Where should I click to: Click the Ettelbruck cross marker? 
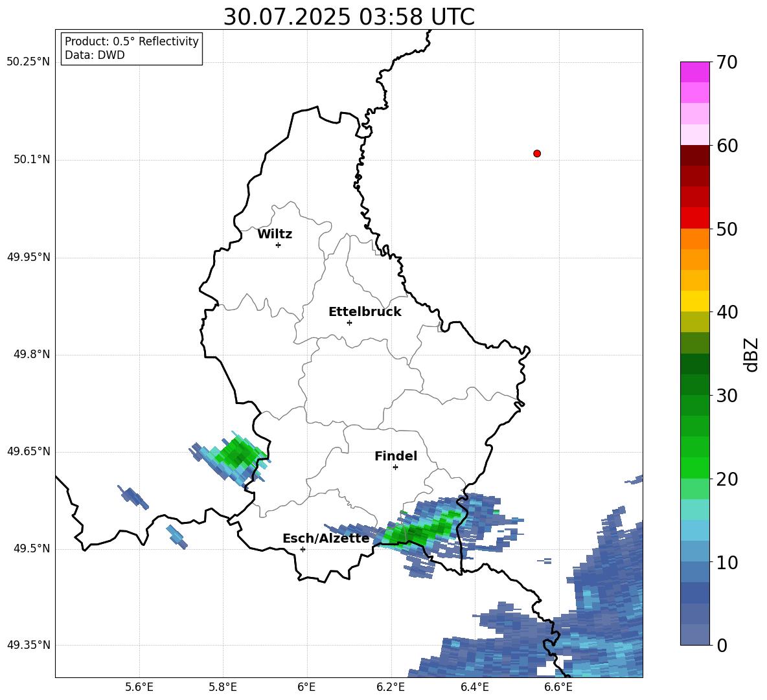[x=349, y=322]
